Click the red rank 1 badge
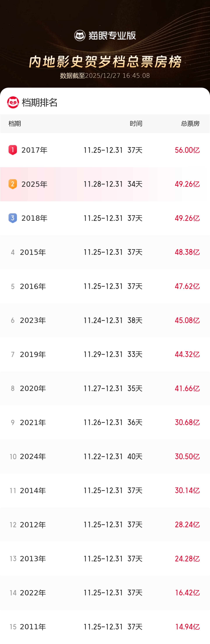This screenshot has width=210, height=644. coord(13,150)
